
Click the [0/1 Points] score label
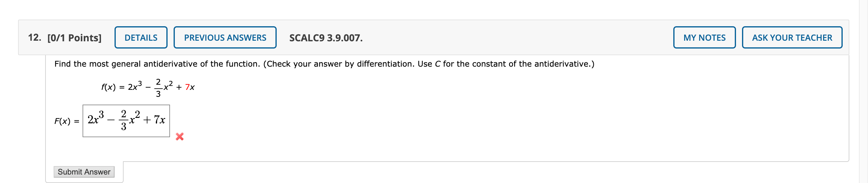click(x=75, y=37)
